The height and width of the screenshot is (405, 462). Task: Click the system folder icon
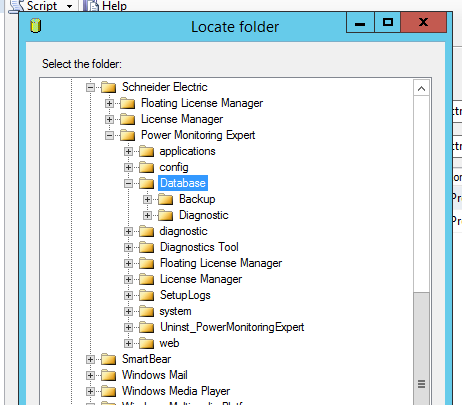coord(147,311)
